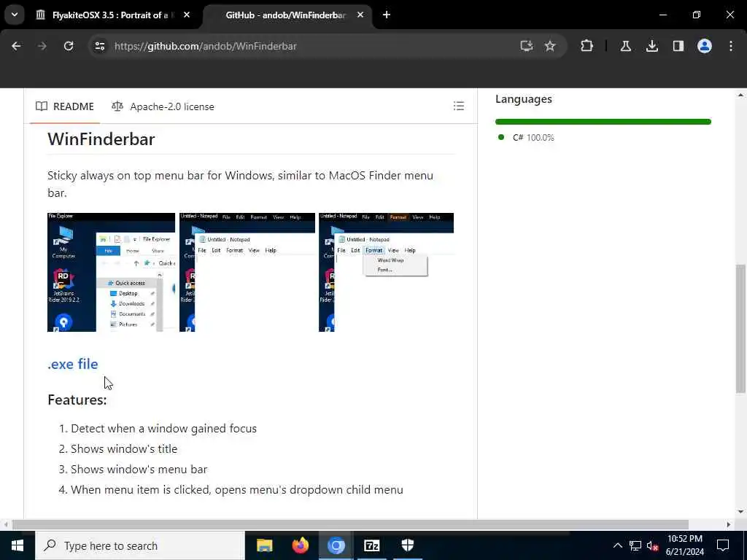Close the GitHub WinFinderbar tab
Screen dimensions: 747x560
pos(360,15)
